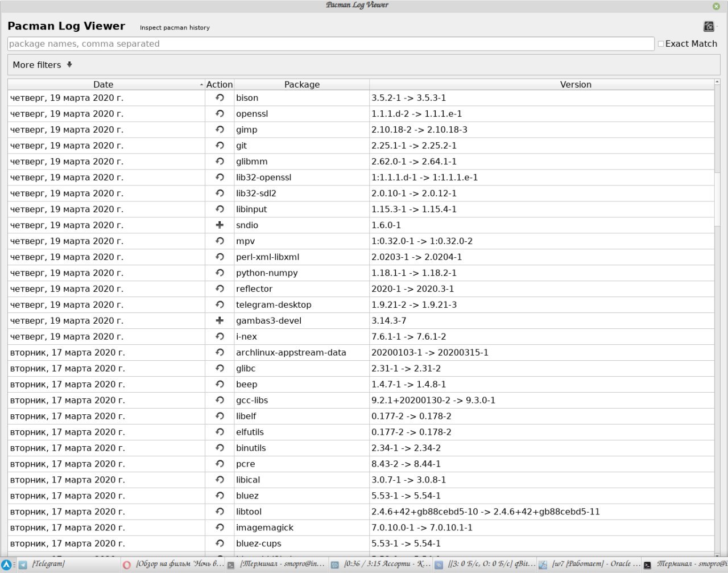
Task: Switch to the Ассорти media player taskbar entry
Action: [380, 564]
